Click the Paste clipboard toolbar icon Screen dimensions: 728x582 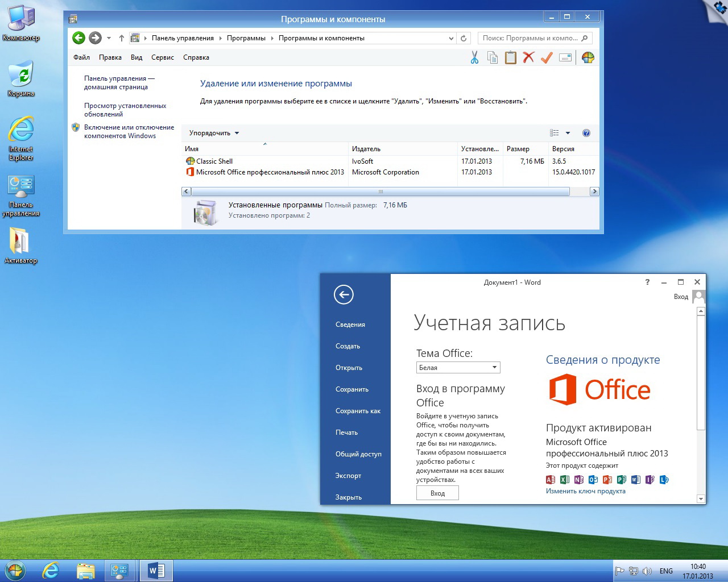click(511, 57)
